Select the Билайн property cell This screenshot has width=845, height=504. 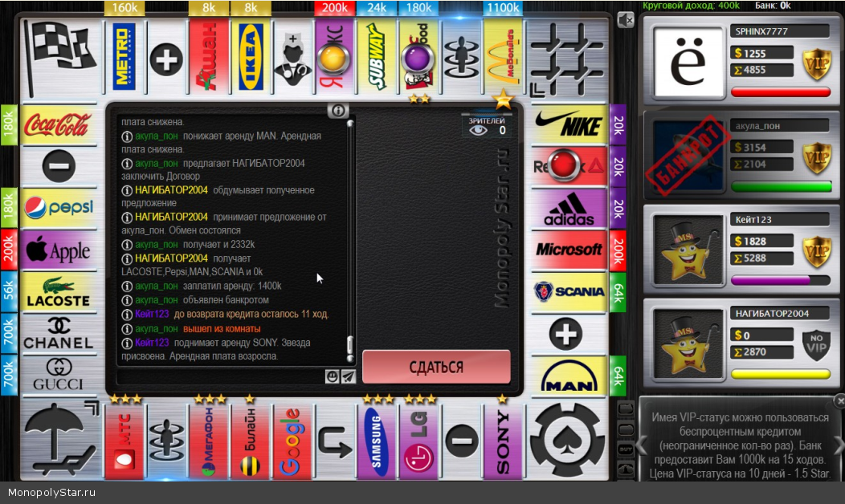[x=251, y=441]
